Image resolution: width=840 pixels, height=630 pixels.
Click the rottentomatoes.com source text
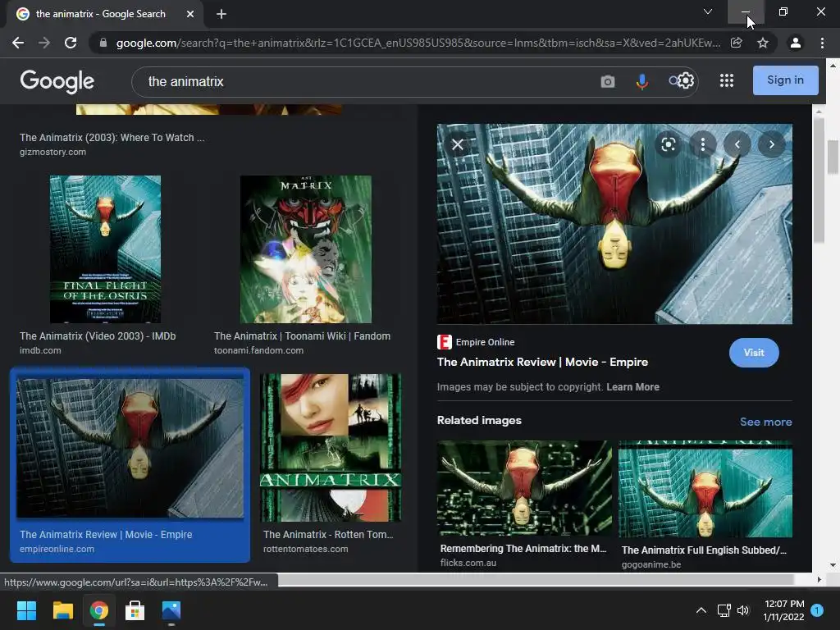pos(305,549)
